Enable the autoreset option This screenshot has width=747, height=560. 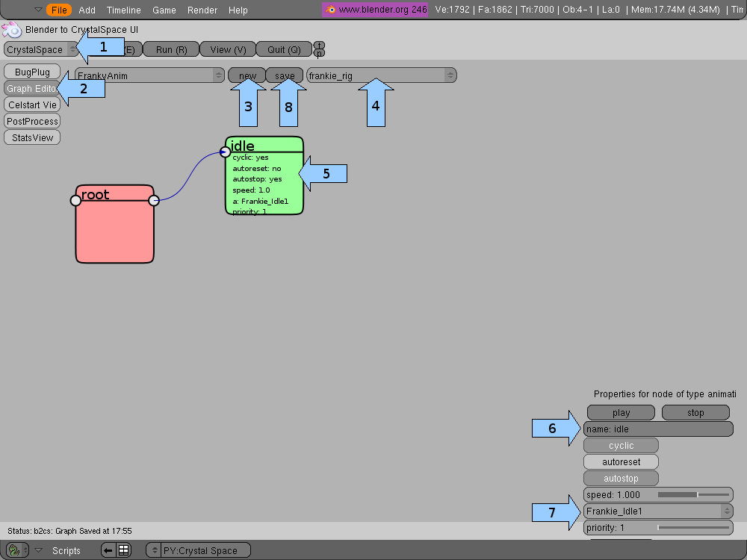tap(621, 462)
